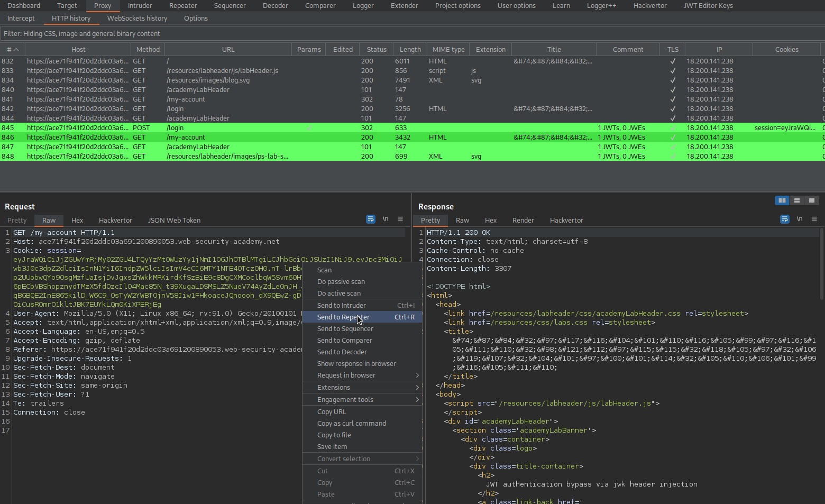Choose Send to Comparer entry
Screen dimensions: 825x504
[362, 341]
